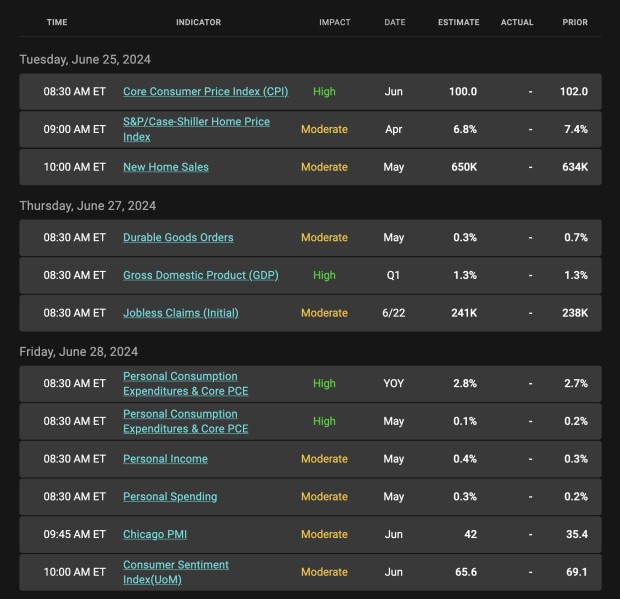Open the Core Consumer Price Index (CPI) link
620x599 pixels.
click(205, 92)
